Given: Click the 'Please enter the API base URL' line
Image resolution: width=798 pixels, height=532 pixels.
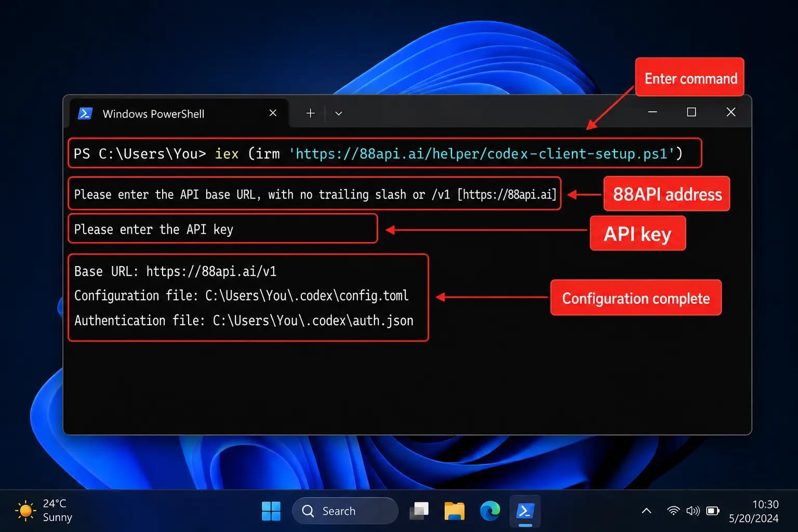Looking at the screenshot, I should click(x=315, y=194).
